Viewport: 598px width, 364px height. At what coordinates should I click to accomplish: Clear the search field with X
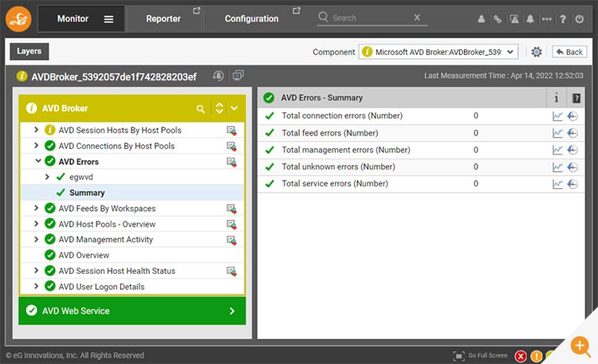417,18
